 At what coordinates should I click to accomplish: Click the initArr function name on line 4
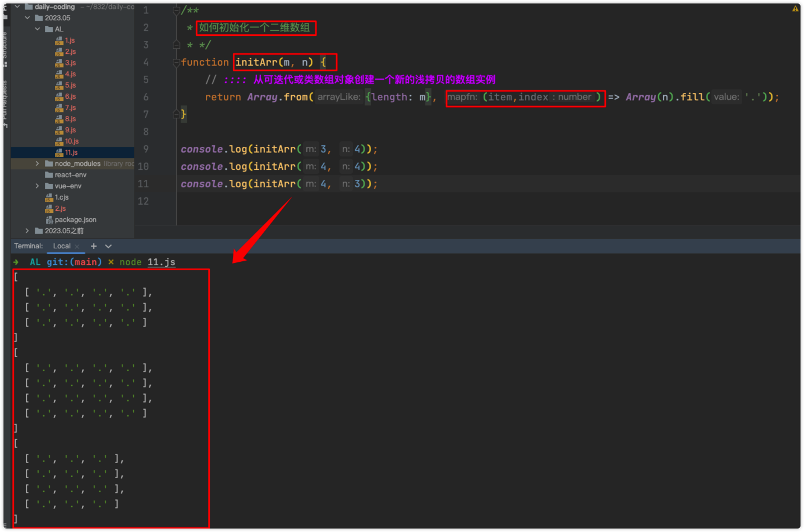click(256, 62)
